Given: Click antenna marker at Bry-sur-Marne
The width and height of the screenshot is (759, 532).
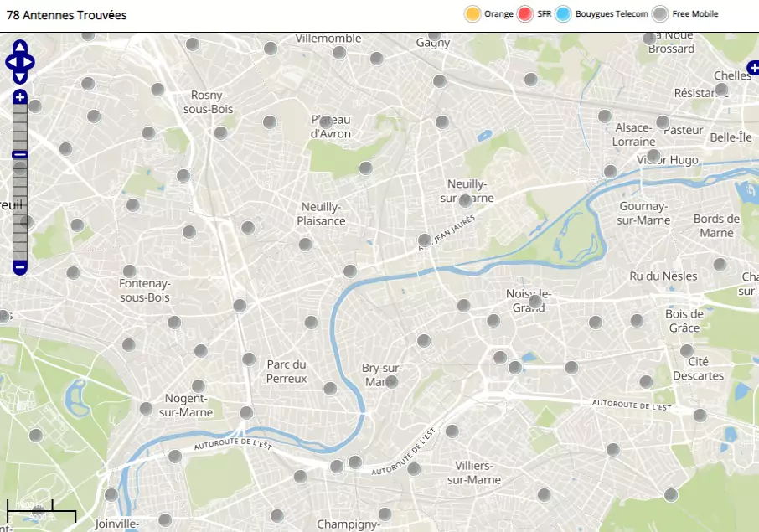Looking at the screenshot, I should tap(391, 381).
